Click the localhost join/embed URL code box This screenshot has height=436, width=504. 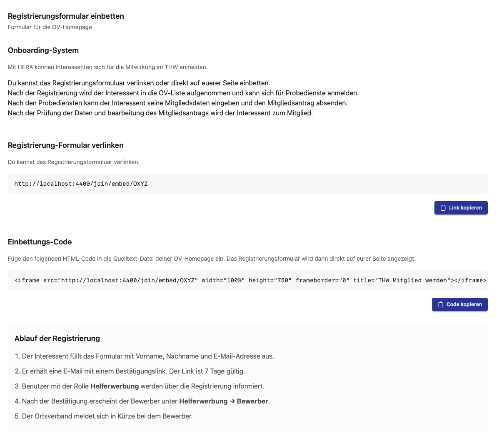pos(247,184)
